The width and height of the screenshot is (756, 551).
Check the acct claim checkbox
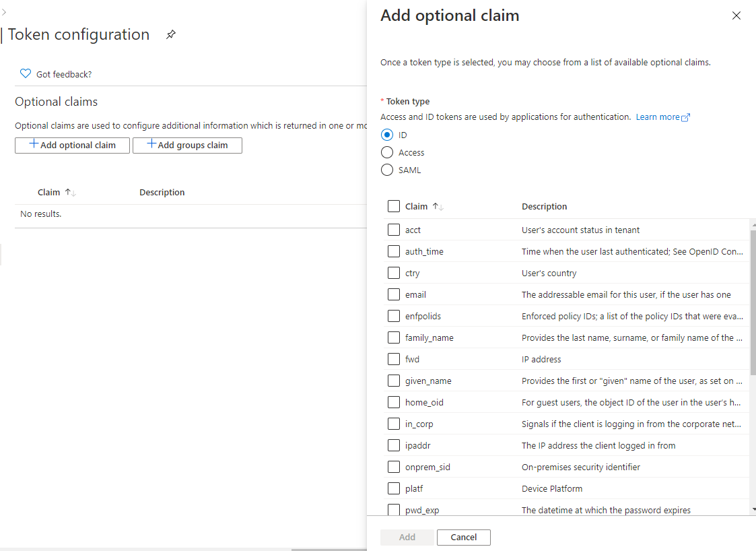coord(394,230)
